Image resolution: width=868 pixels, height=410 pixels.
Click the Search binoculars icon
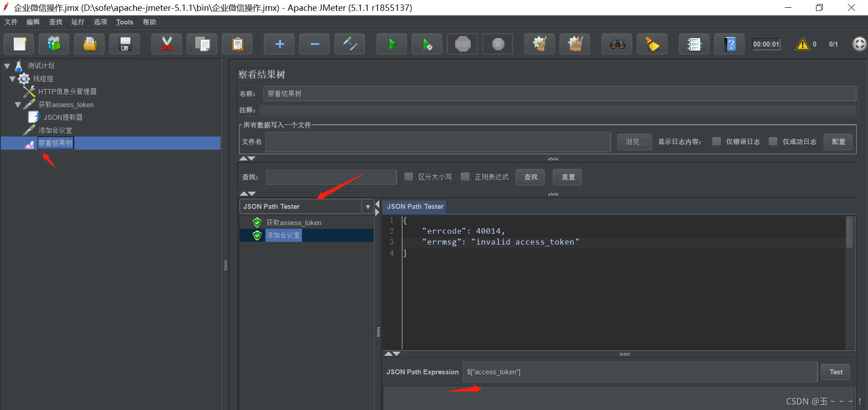[617, 44]
